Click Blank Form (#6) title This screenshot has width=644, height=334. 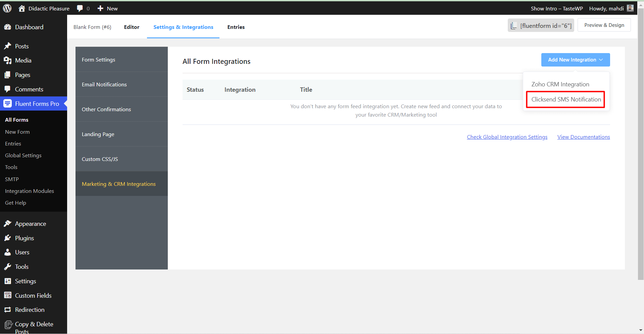click(x=92, y=27)
